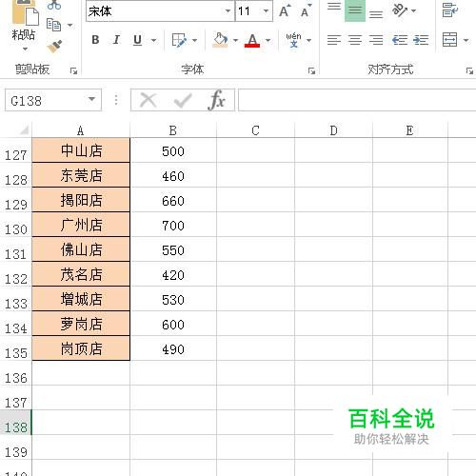Open the font size 11 dropdown
The image size is (476, 476).
click(x=266, y=11)
